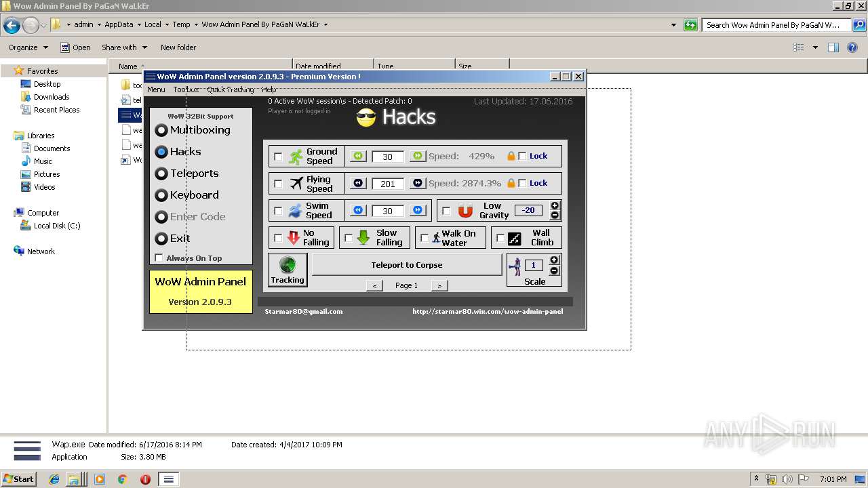Click the Flying Speed airplane icon
The image size is (868, 488).
[x=296, y=184]
